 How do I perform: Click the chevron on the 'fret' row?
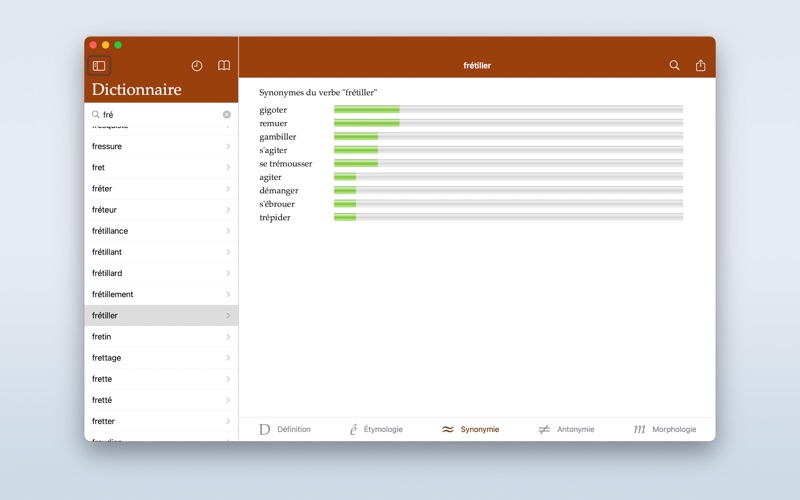click(228, 167)
